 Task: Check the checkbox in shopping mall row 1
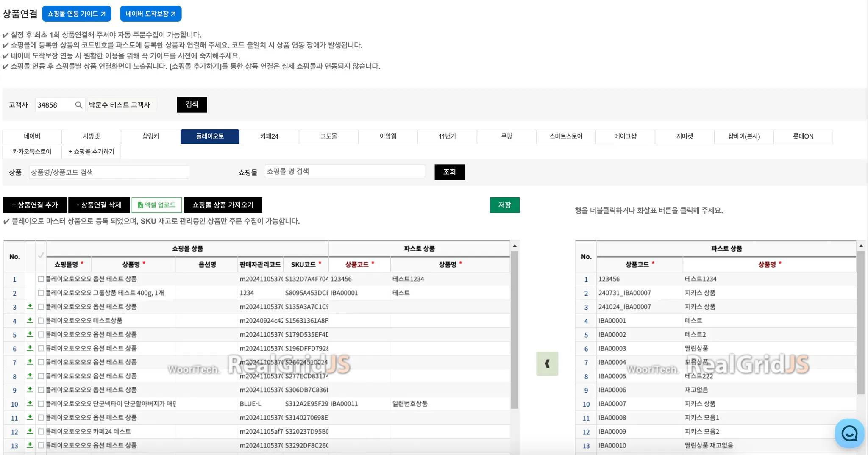(x=41, y=279)
